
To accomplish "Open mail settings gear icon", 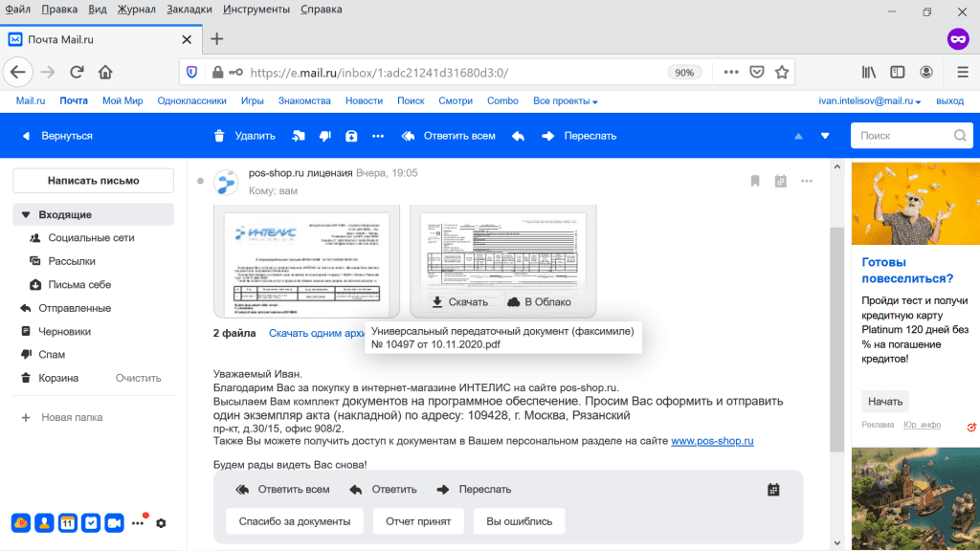I will (161, 523).
